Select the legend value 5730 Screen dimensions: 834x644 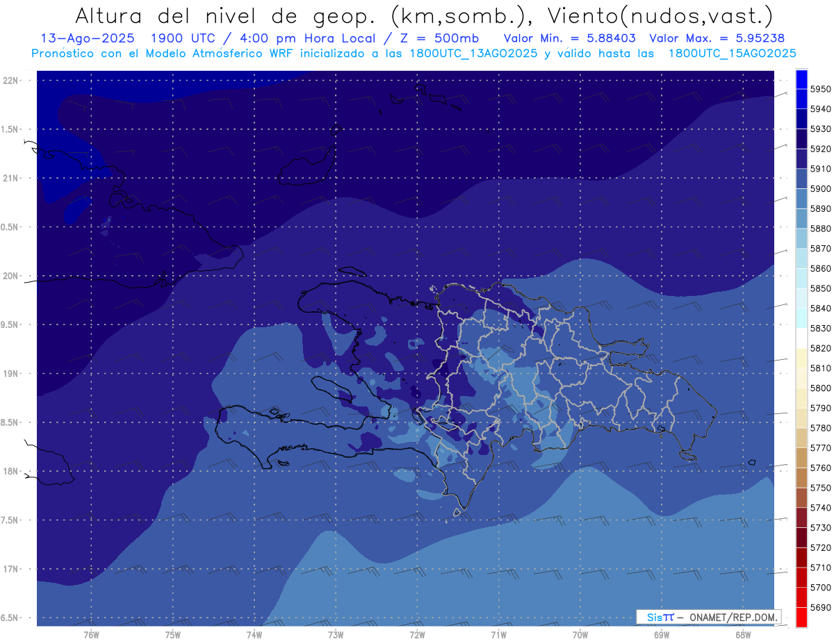[x=821, y=527]
